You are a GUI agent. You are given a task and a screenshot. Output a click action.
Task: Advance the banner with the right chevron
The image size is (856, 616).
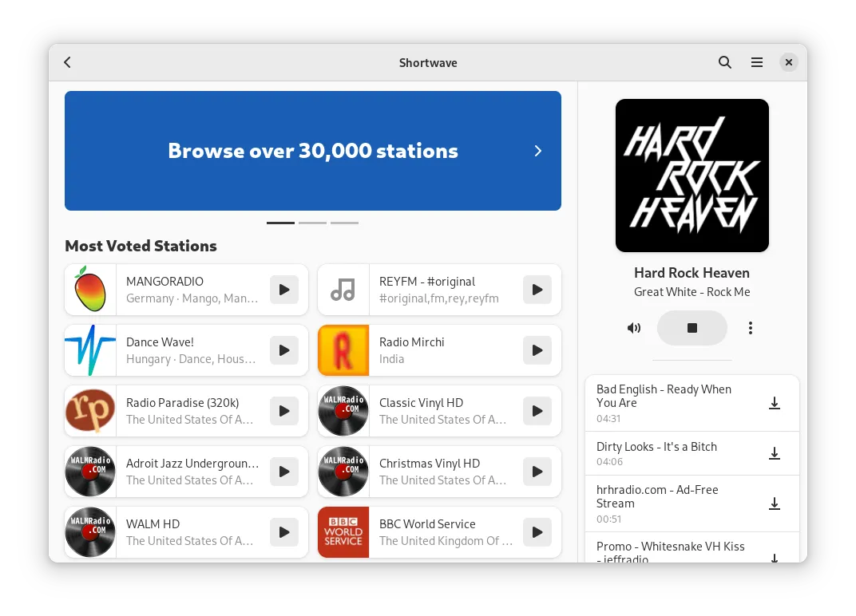click(x=537, y=151)
